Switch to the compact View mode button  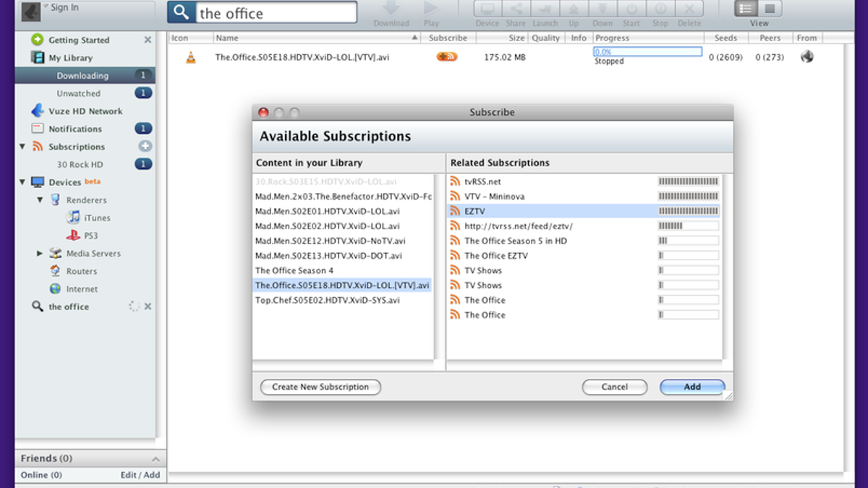click(x=770, y=9)
